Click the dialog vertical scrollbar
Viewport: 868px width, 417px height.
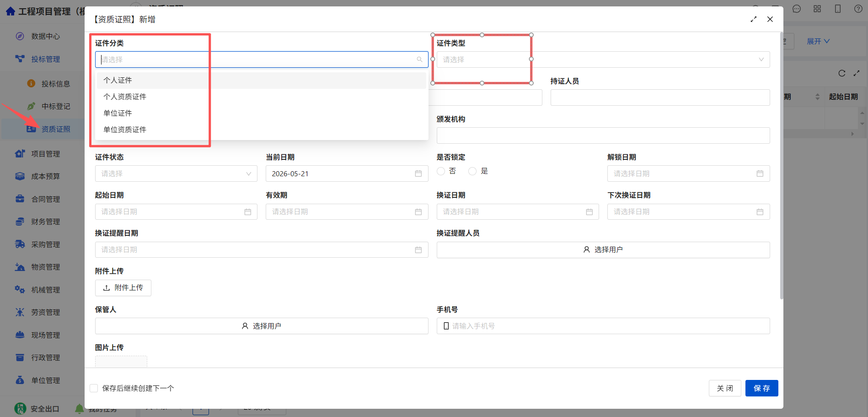pyautogui.click(x=782, y=166)
